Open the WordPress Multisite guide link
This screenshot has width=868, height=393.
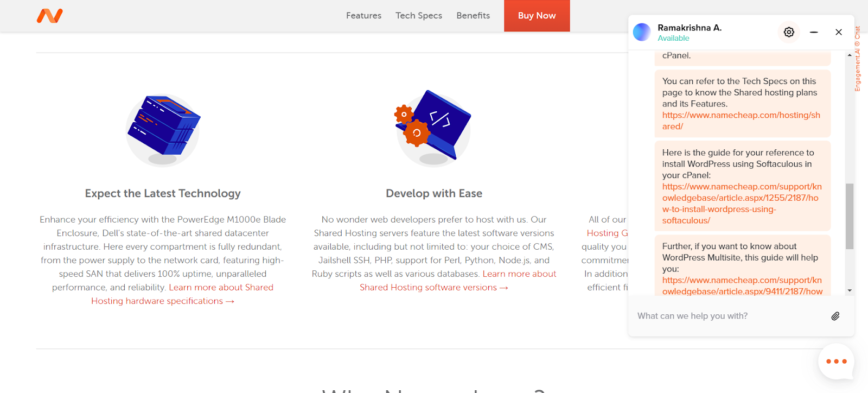pos(742,286)
